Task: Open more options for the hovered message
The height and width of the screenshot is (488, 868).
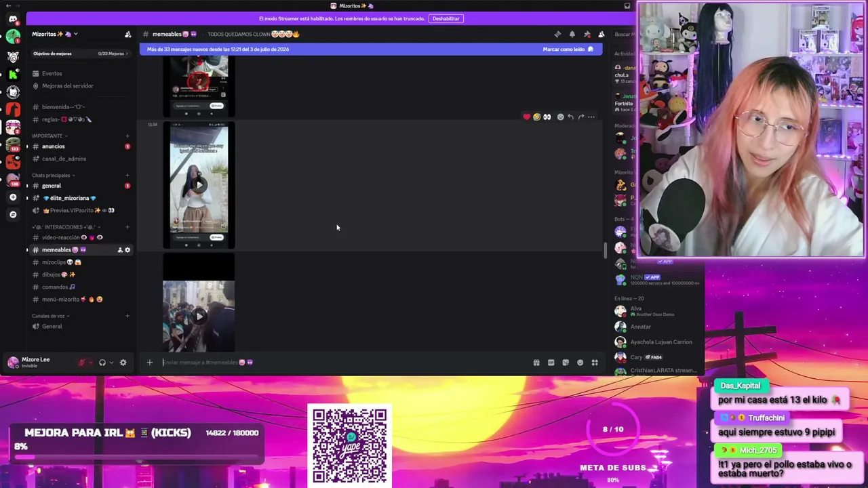Action: click(591, 117)
